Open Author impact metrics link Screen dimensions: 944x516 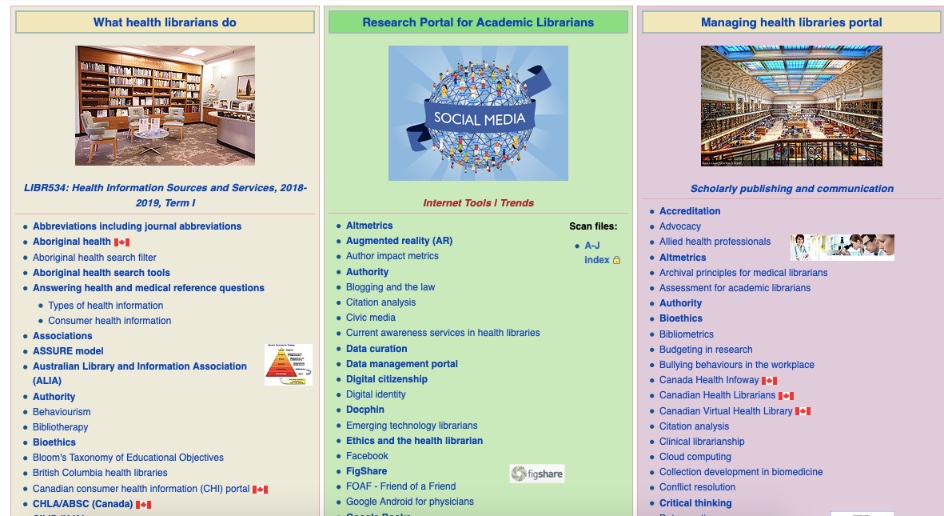tap(392, 256)
